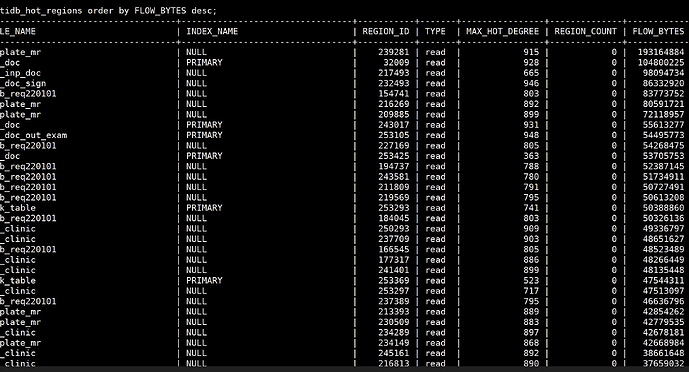Click the flow bytes value 83773752
689x372 pixels.
[664, 94]
